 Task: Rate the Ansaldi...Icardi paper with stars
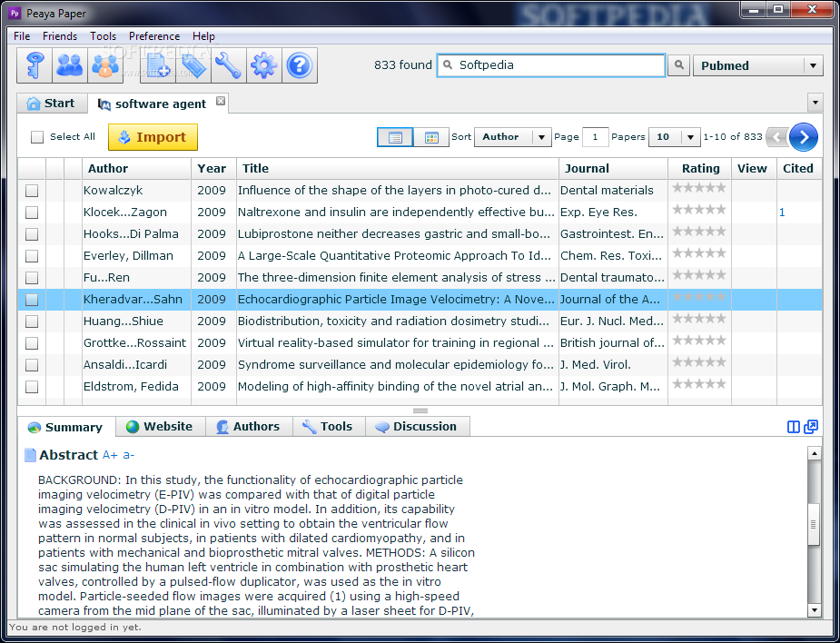coord(699,362)
